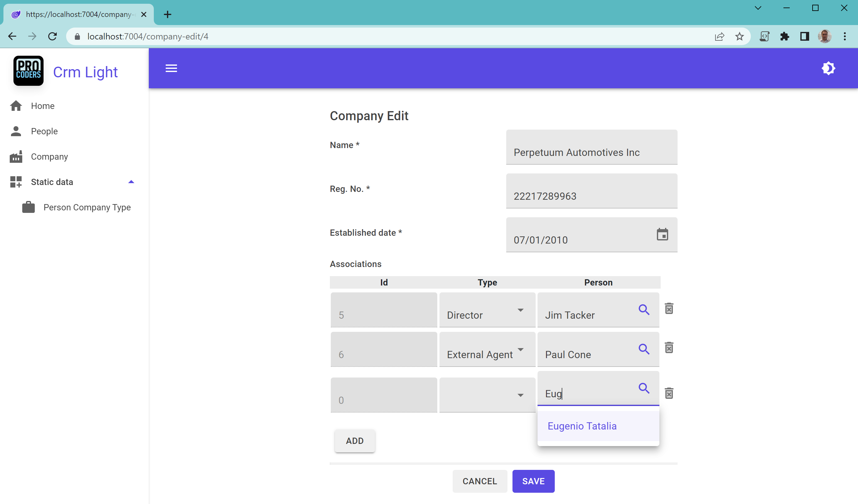The height and width of the screenshot is (504, 858).
Task: Bookmark this page with the star icon
Action: click(x=739, y=36)
